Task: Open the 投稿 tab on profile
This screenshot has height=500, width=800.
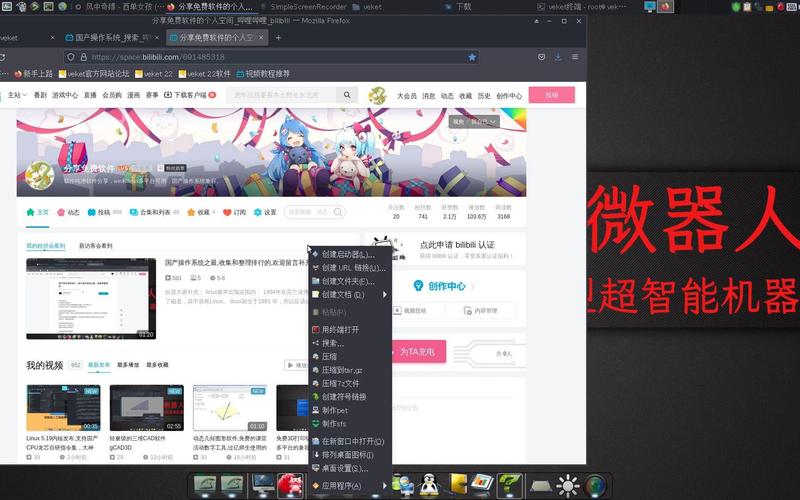Action: click(104, 212)
